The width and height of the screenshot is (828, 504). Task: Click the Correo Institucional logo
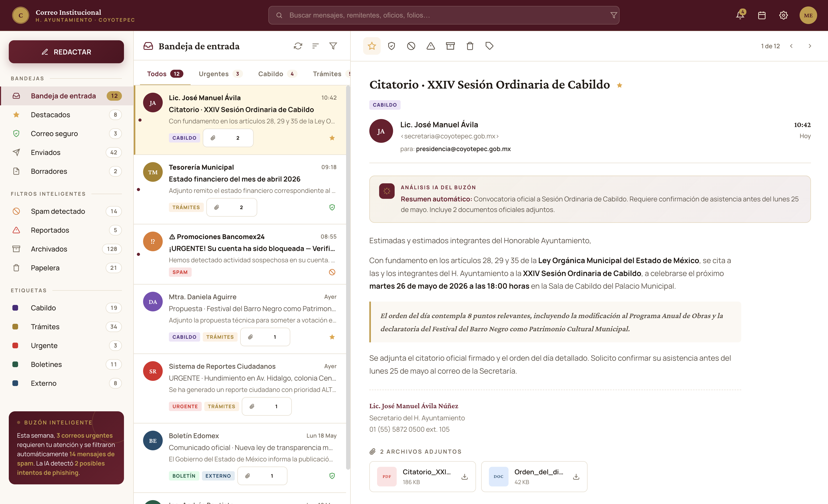(x=20, y=15)
